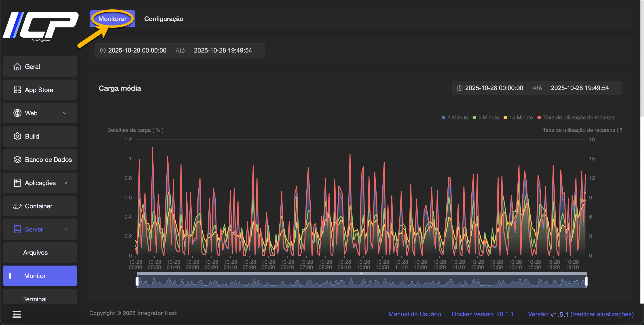Toggle the 1 Minuto legend series
Screen dimensions: 644x325
pos(455,118)
